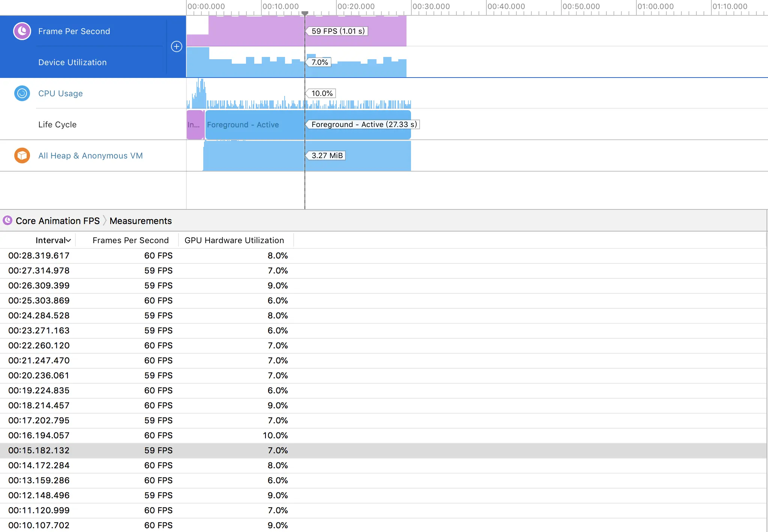The height and width of the screenshot is (532, 768).
Task: Click the plus button on Core Animation track
Action: click(x=176, y=46)
